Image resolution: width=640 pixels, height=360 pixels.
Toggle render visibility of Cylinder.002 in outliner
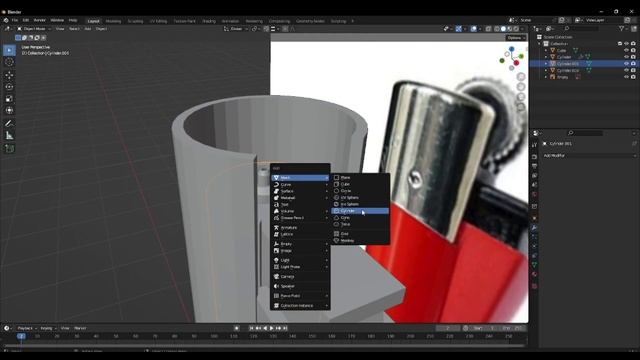pos(633,71)
